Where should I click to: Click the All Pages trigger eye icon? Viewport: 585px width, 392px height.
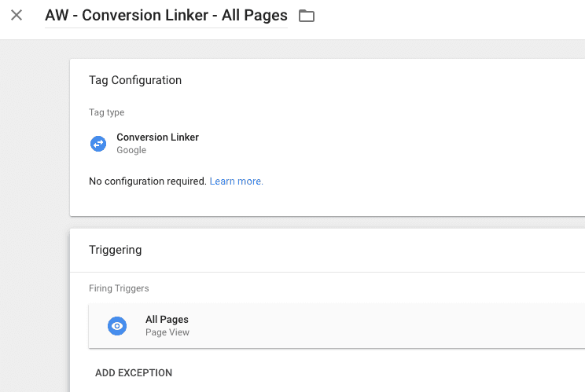[x=117, y=325]
